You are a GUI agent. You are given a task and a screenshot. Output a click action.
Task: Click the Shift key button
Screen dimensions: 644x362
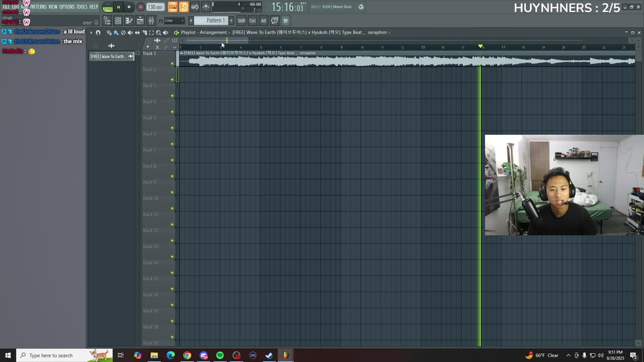click(242, 21)
